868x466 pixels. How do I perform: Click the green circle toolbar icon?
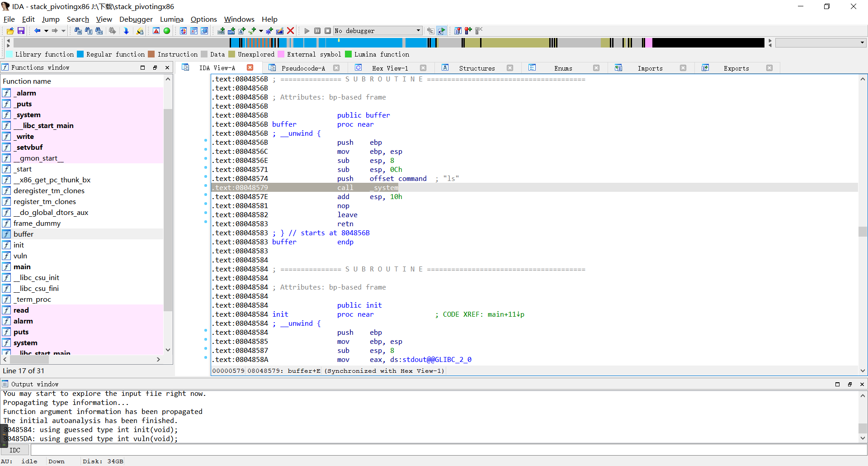click(167, 31)
